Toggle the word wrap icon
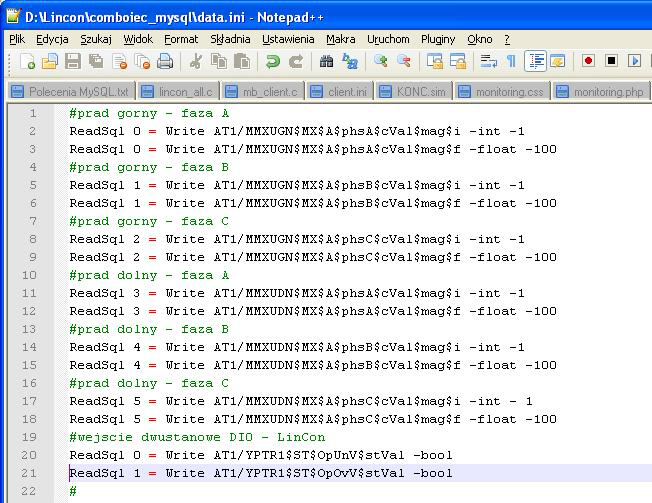This screenshot has width=652, height=503. pos(488,62)
